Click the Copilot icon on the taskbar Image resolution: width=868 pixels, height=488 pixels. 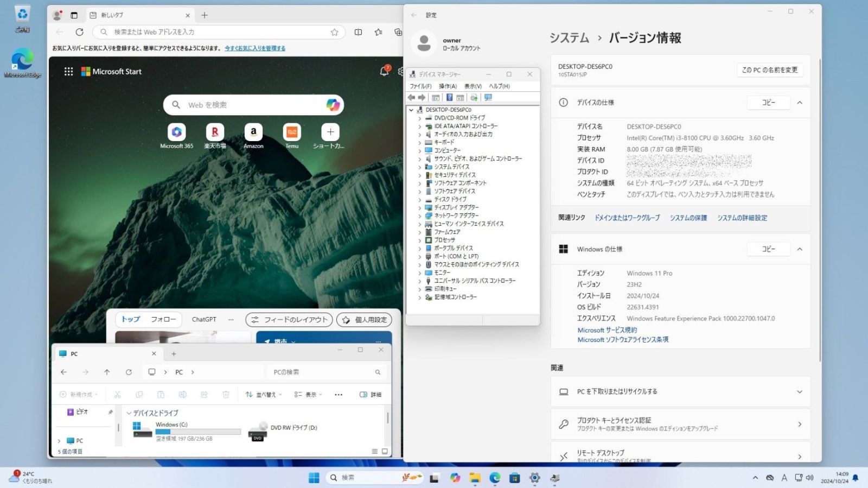point(455,478)
